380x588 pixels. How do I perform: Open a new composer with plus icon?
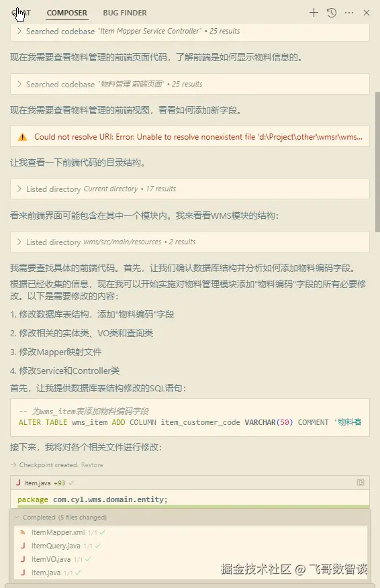click(314, 13)
